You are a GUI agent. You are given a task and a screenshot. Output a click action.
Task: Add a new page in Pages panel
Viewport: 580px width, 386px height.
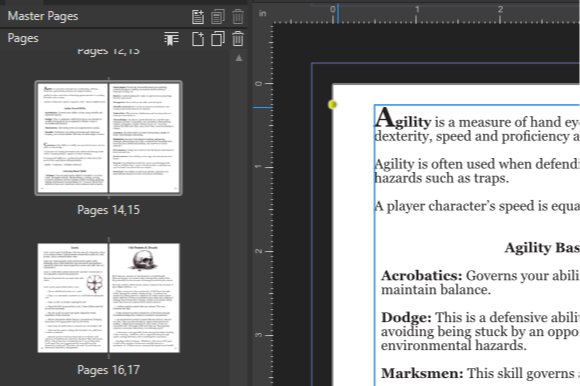(x=198, y=38)
